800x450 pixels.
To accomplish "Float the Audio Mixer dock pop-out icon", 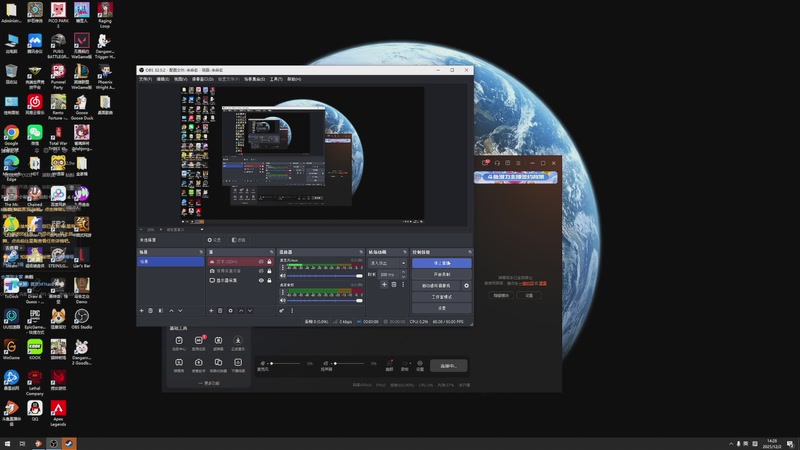I will click(361, 252).
